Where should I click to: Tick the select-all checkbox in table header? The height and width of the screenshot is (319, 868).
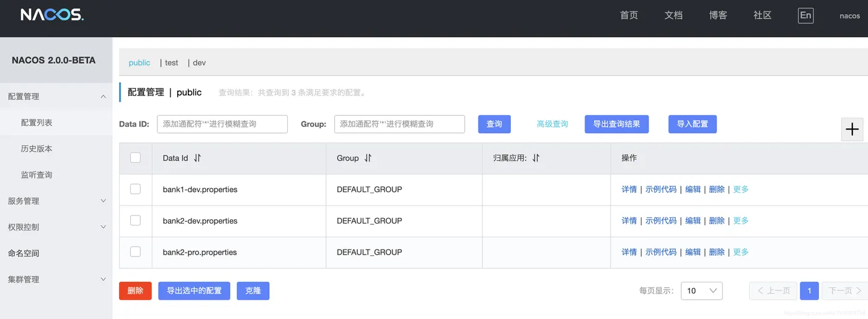point(135,158)
